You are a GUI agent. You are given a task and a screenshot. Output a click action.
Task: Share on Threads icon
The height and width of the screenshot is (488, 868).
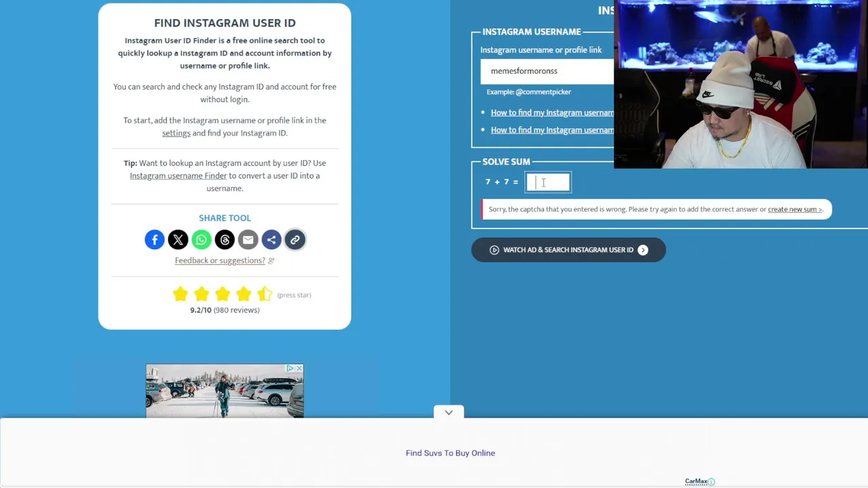224,240
